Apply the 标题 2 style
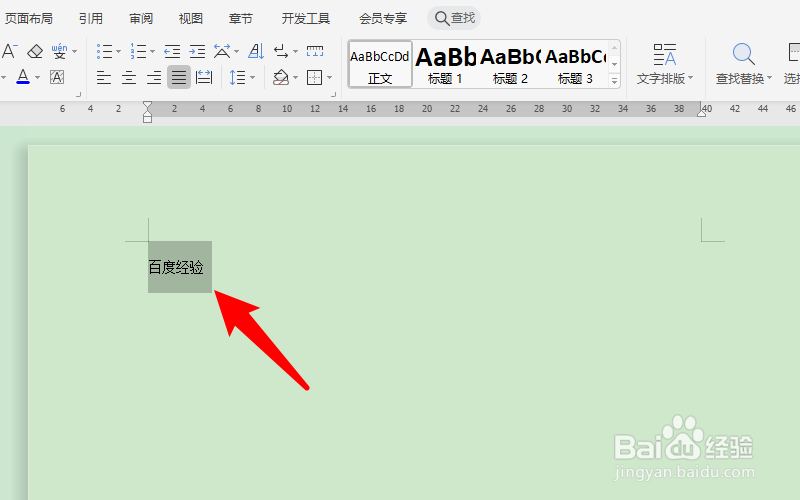Viewport: 800px width, 500px height. [x=510, y=65]
